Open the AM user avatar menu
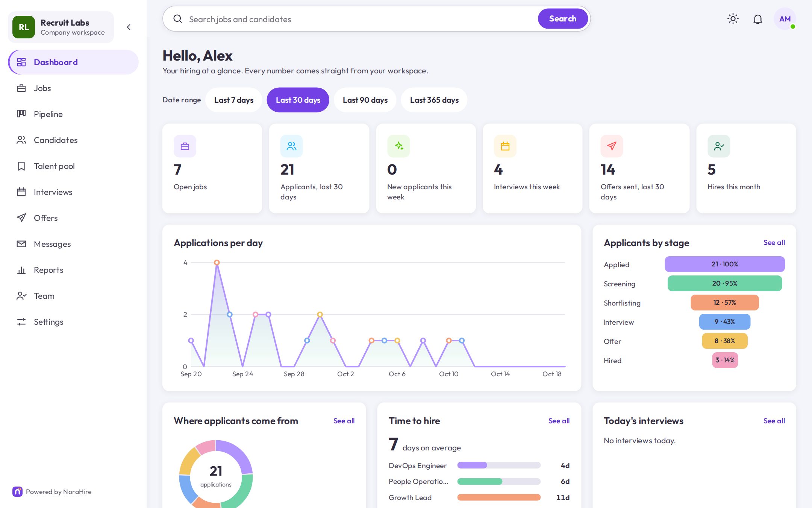The width and height of the screenshot is (812, 508). [785, 19]
